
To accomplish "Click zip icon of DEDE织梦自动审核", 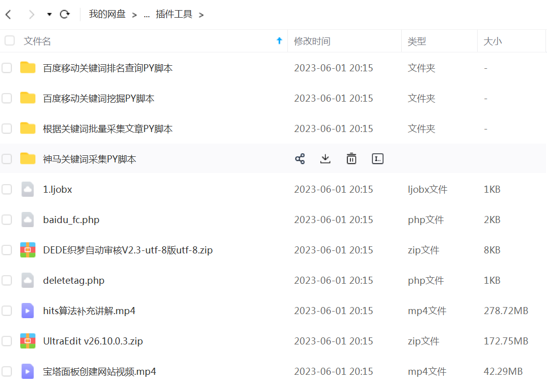I will pyautogui.click(x=28, y=250).
